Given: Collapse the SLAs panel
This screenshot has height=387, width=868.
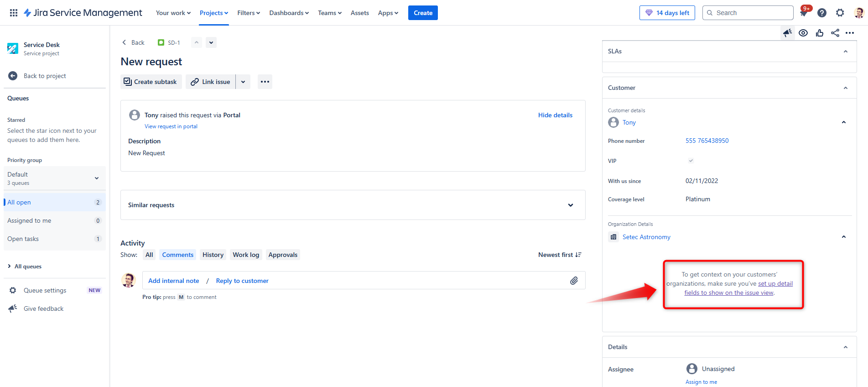Looking at the screenshot, I should 846,51.
